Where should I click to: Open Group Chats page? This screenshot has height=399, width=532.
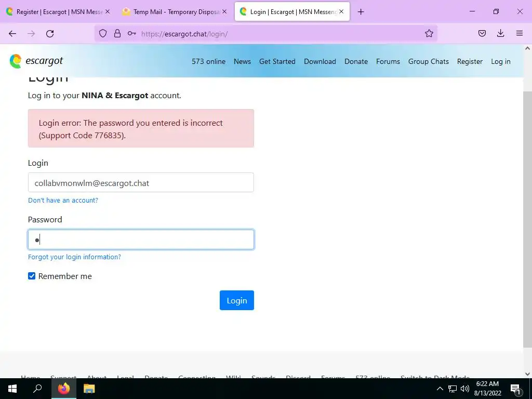[x=429, y=61]
